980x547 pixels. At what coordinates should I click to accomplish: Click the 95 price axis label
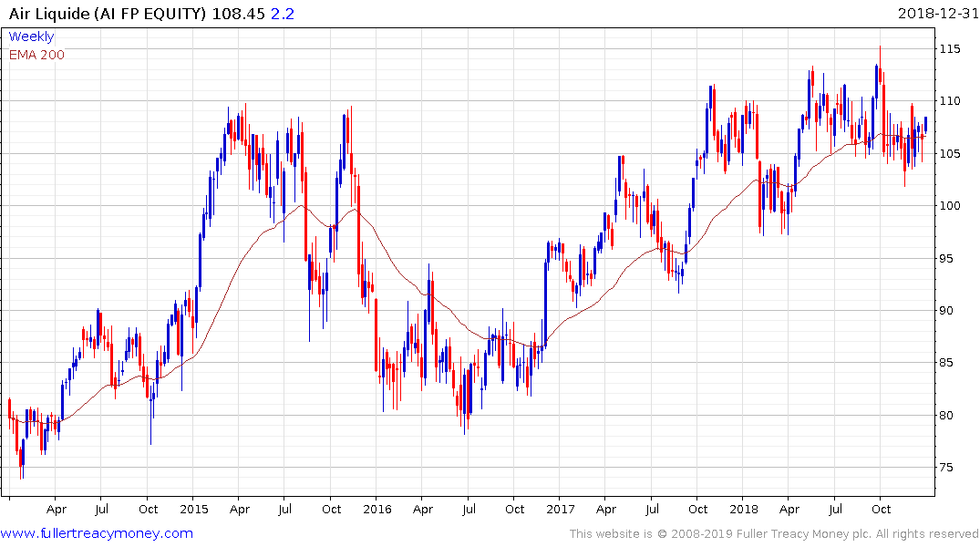point(946,258)
